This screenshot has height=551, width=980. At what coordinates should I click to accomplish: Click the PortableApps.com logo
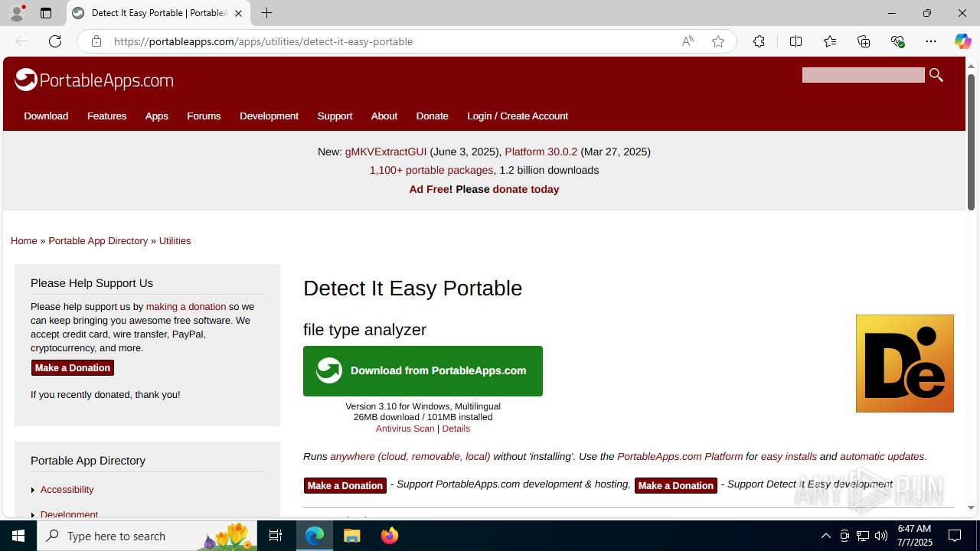pyautogui.click(x=94, y=80)
